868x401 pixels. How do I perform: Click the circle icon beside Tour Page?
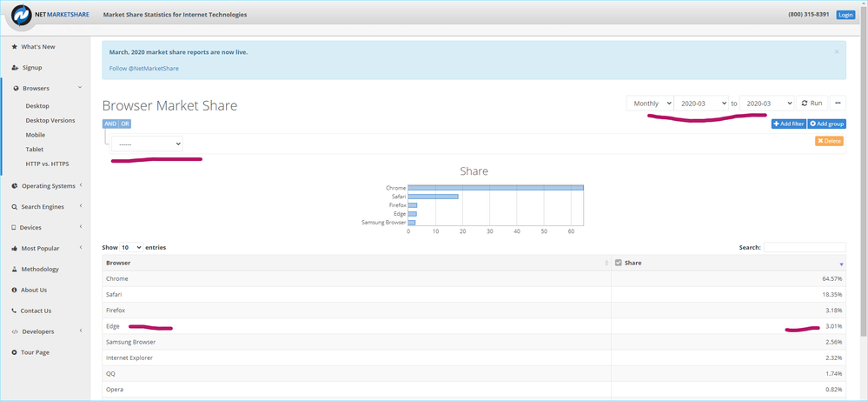tap(15, 352)
